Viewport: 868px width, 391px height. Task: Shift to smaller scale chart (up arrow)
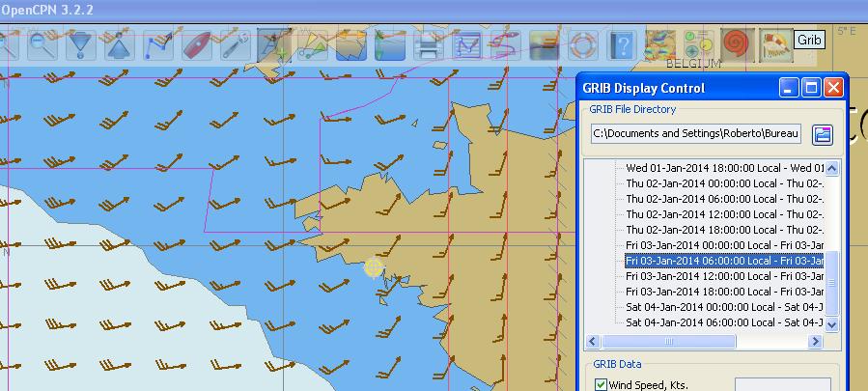click(x=119, y=44)
